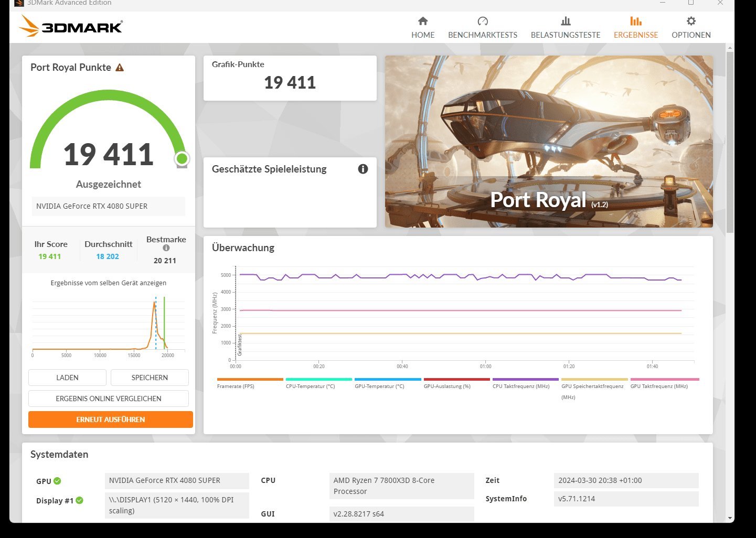The image size is (756, 538).
Task: Click the green score dial marker
Action: (x=182, y=158)
